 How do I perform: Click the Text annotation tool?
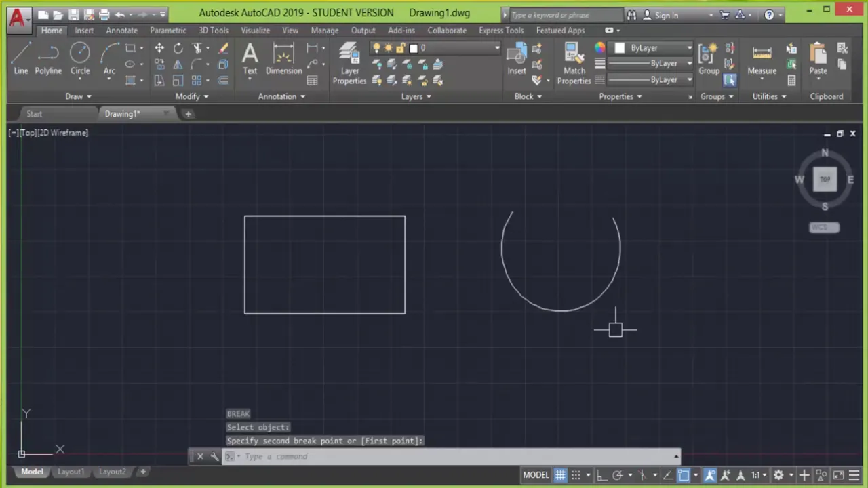pos(250,58)
